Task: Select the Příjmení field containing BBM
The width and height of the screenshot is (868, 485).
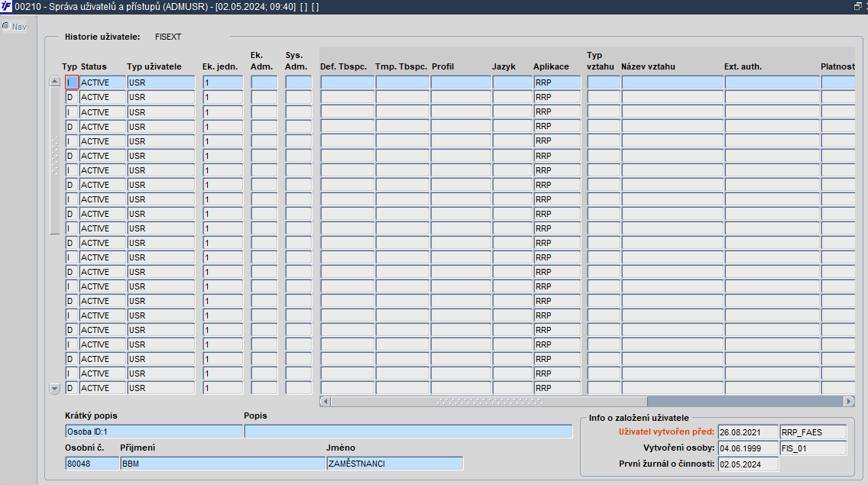Action: click(x=222, y=464)
